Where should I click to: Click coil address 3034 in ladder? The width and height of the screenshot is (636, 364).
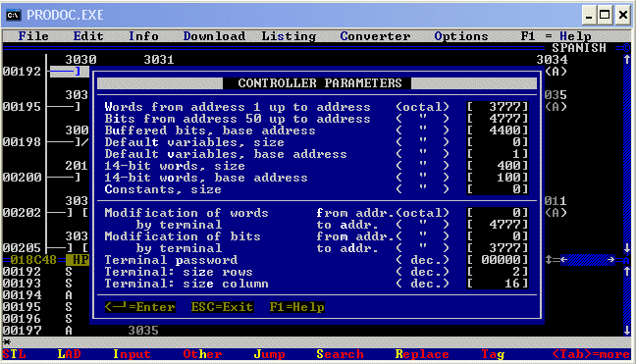coord(552,60)
